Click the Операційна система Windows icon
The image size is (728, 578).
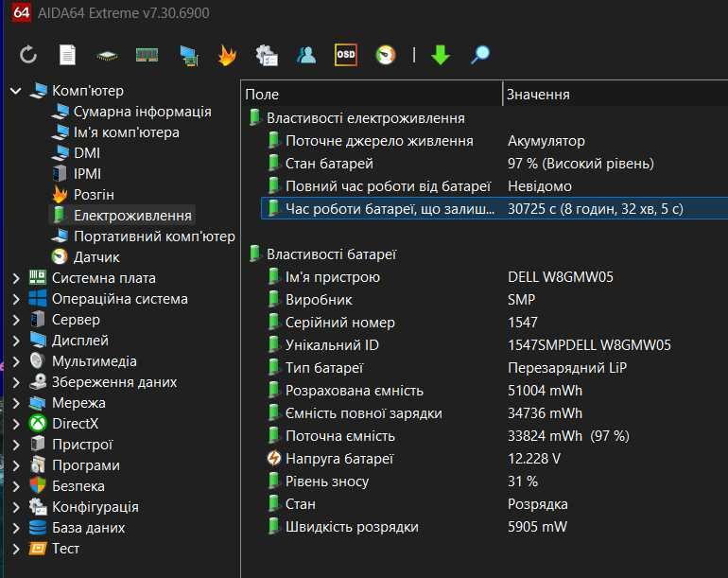click(x=38, y=299)
